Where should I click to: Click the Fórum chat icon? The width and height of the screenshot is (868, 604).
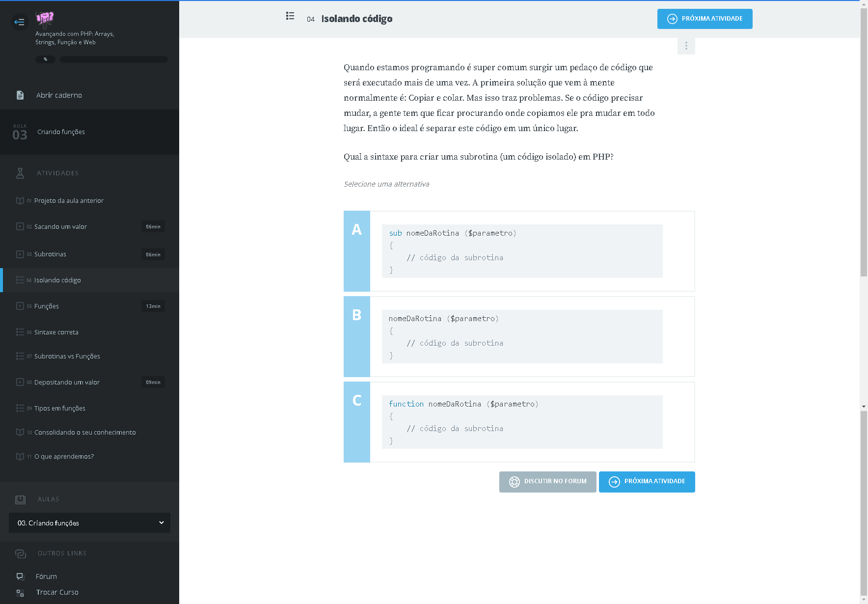pyautogui.click(x=20, y=577)
